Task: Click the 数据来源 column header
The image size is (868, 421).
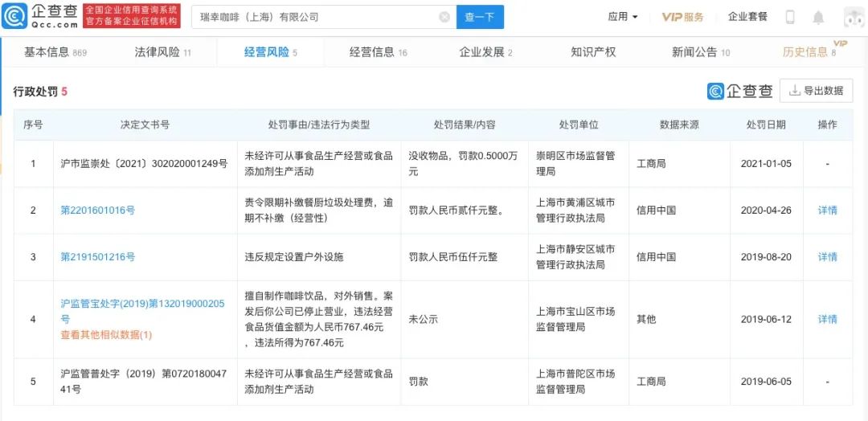Action: pyautogui.click(x=679, y=125)
